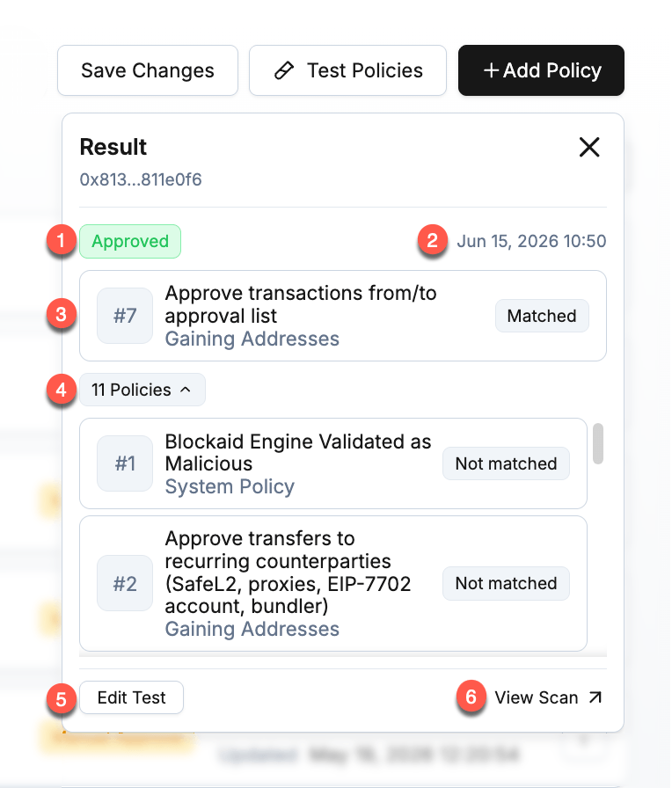Open View Scan external link arrow
The width and height of the screenshot is (672, 788).
point(595,697)
